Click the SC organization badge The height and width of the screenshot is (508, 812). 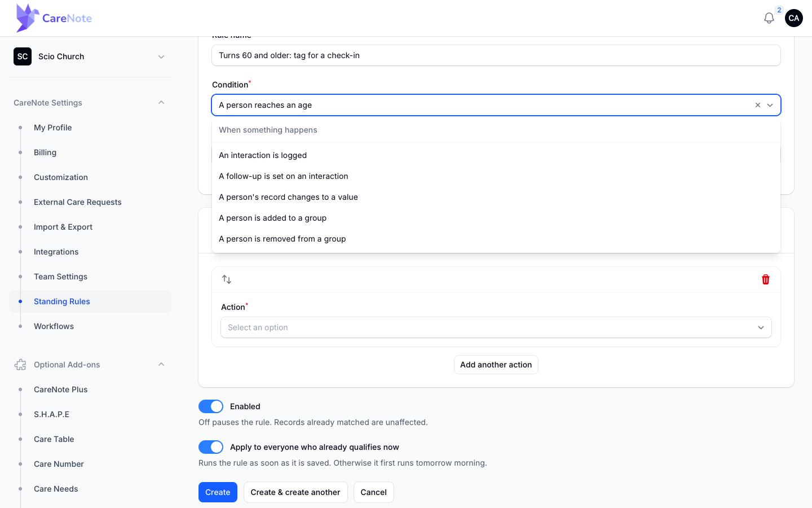coord(23,56)
